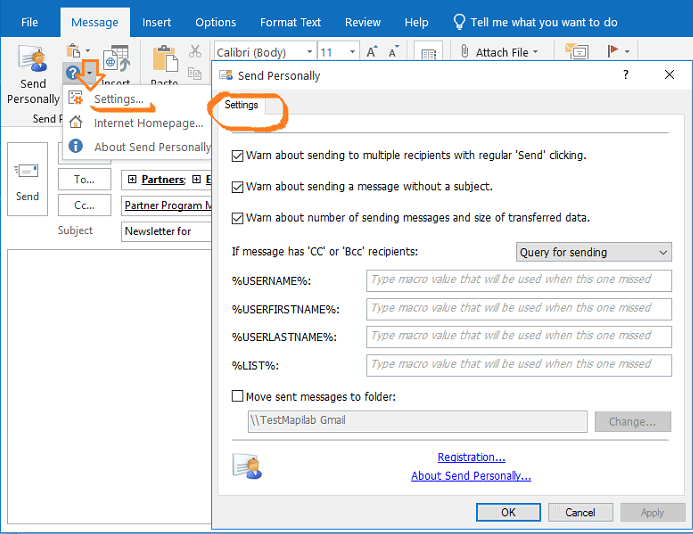Uncheck warn about message without subject
This screenshot has width=693, height=534.
coord(237,187)
